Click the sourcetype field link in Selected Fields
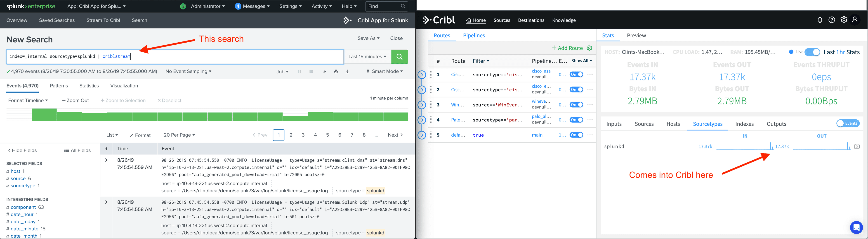 [23, 186]
